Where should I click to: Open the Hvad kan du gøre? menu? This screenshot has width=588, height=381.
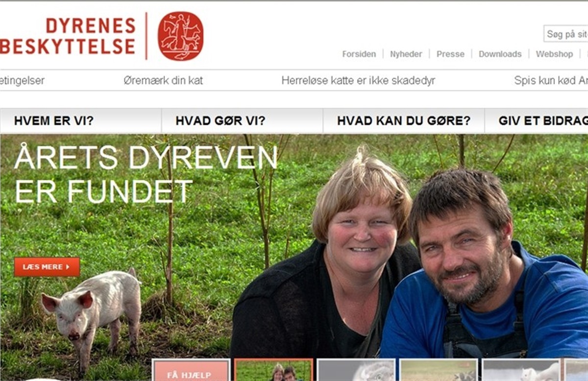pos(404,121)
